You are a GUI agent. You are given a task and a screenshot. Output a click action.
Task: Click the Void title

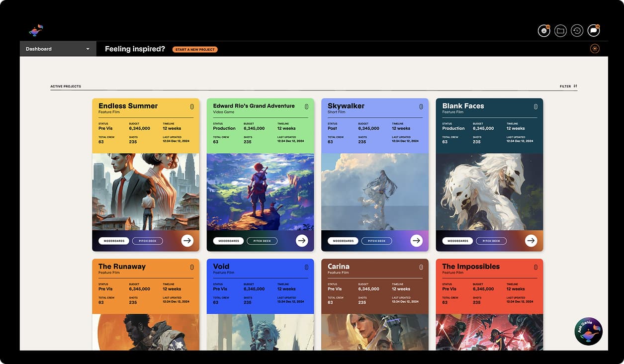coord(221,267)
